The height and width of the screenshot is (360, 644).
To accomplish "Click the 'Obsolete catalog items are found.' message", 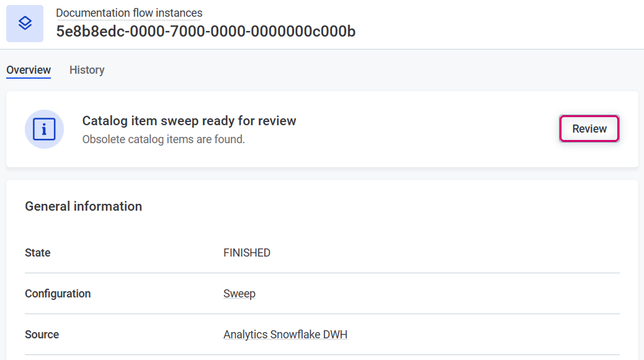I will pyautogui.click(x=164, y=139).
